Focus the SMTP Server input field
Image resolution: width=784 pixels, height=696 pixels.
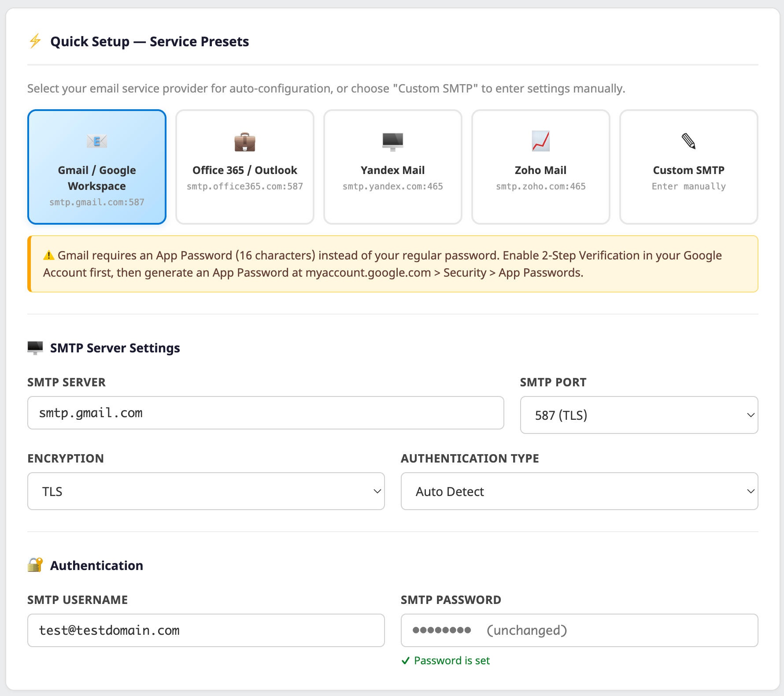point(266,413)
